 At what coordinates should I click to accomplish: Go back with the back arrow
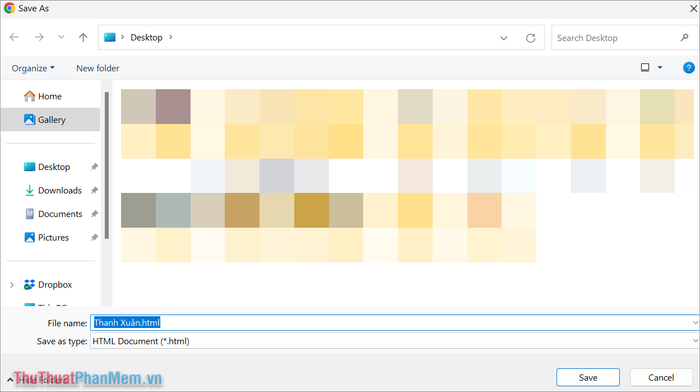tap(14, 38)
